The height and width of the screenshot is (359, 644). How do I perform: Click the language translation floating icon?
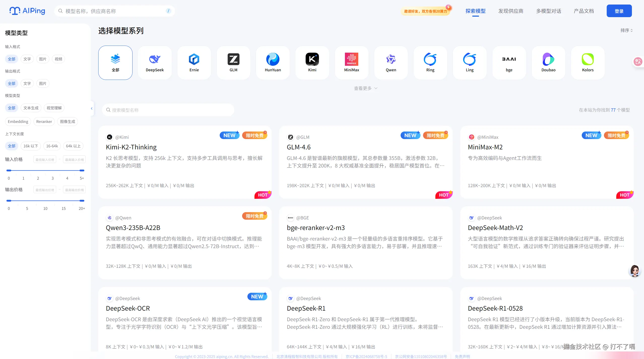638,61
